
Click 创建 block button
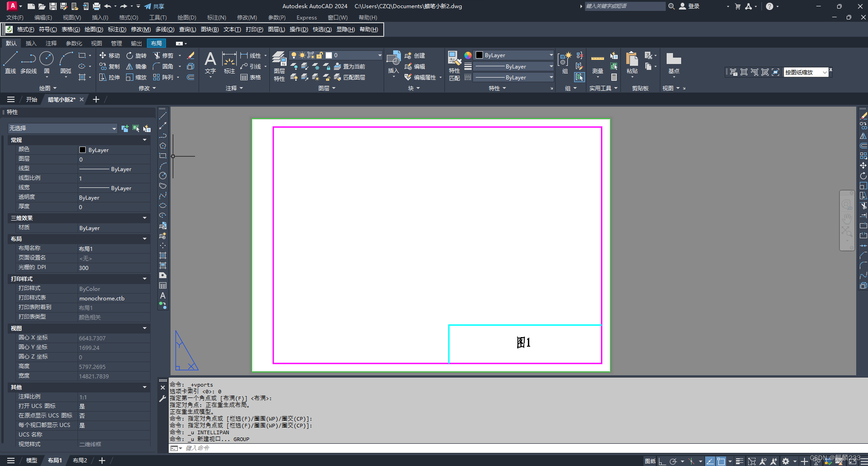coord(415,55)
